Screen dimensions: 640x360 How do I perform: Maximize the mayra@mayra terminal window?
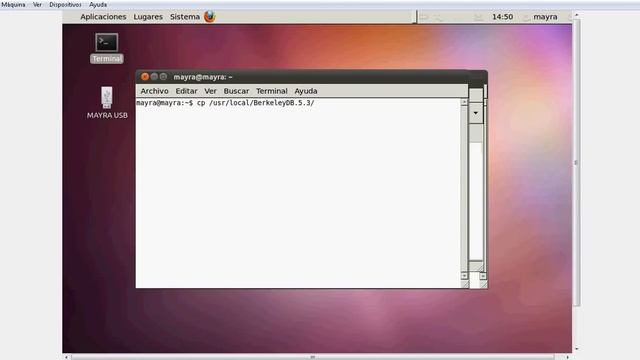point(163,77)
